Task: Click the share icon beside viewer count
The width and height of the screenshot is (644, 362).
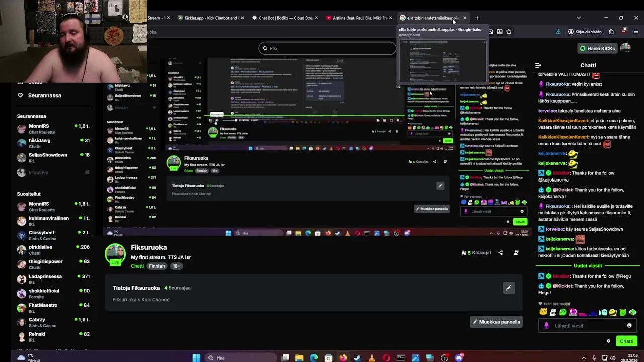Action: click(500, 253)
